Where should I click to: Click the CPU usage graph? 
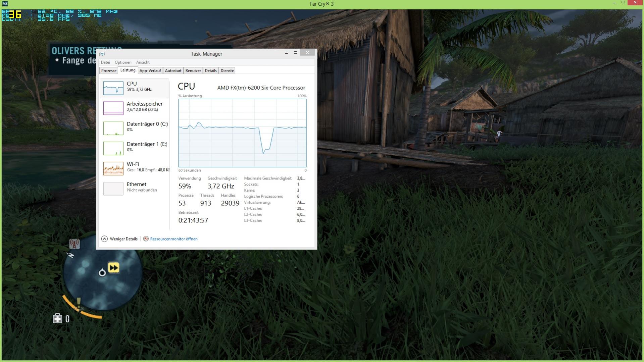(242, 133)
